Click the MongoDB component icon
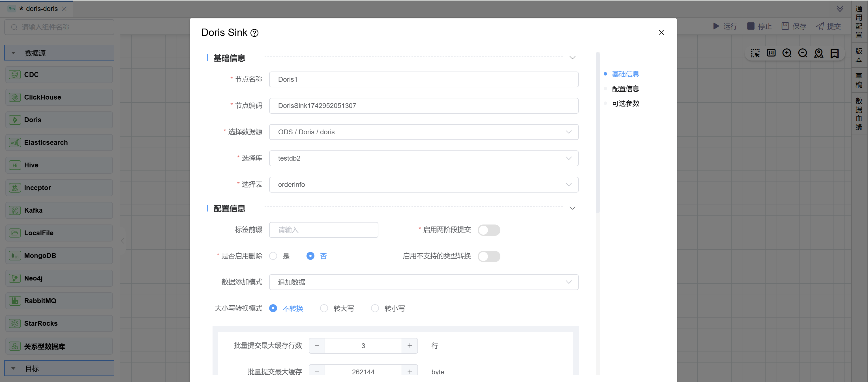Screen dimensions: 868x382 tap(15, 255)
